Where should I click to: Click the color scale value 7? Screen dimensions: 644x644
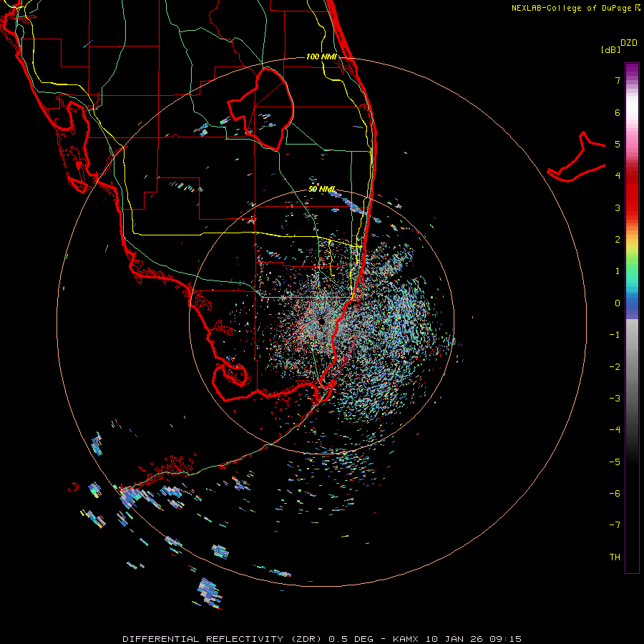coord(618,80)
